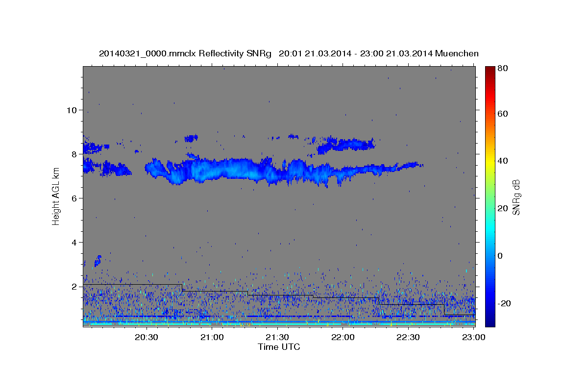The width and height of the screenshot is (588, 392).
Task: Click the colorbar value 60
Action: tap(502, 114)
